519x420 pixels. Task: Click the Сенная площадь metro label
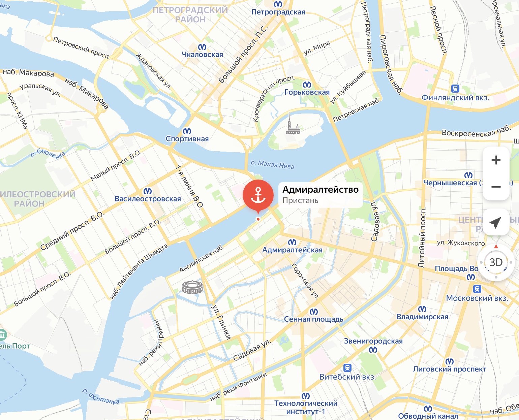[314, 319]
